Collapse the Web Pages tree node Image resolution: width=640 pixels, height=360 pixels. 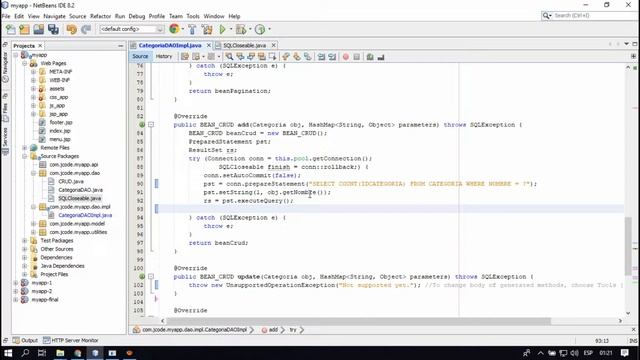(x=25, y=63)
